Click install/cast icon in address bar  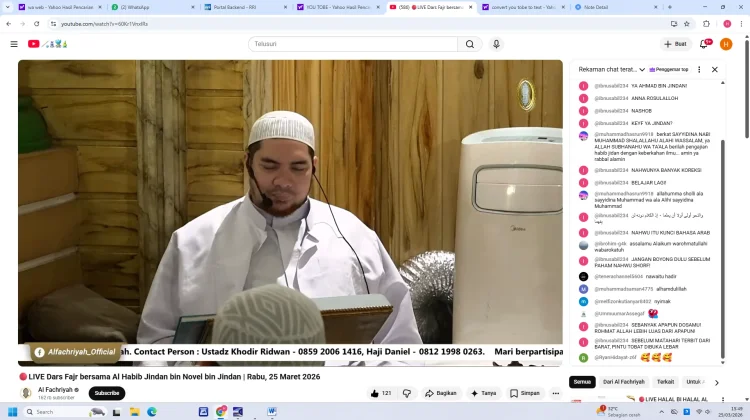click(674, 23)
